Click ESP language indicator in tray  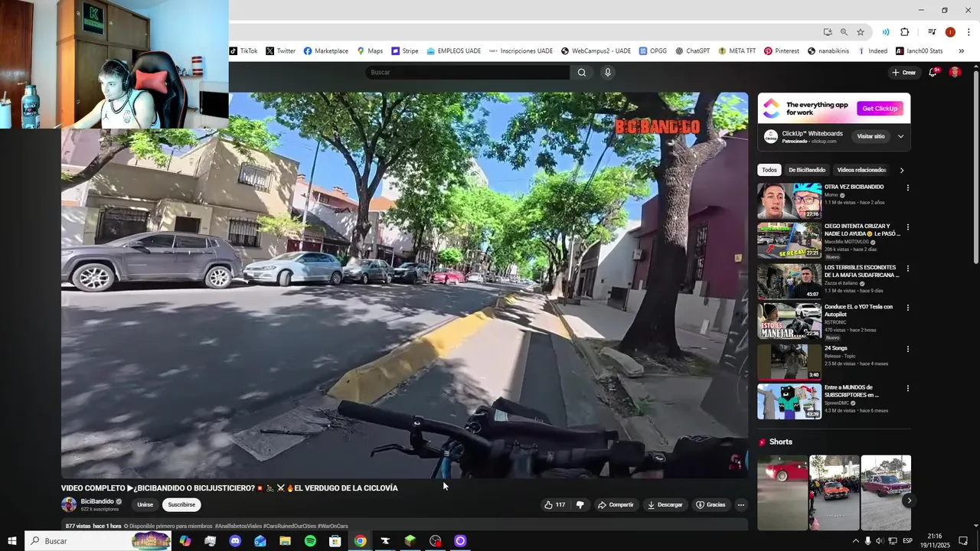click(x=908, y=541)
